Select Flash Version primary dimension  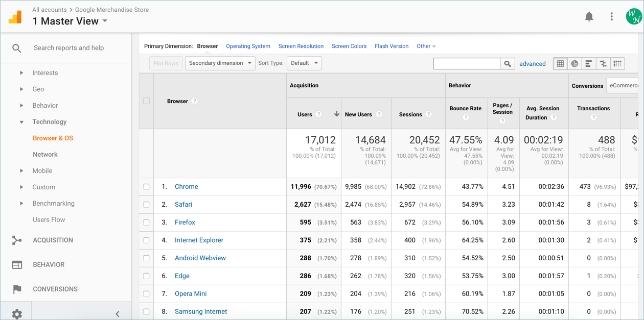[x=392, y=46]
